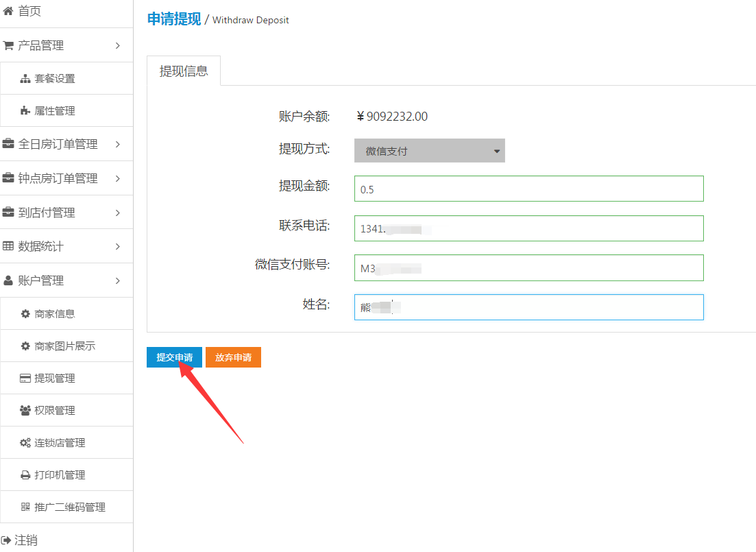Click the 提现金额 amount input field
Screen dimensions: 756x552
528,189
